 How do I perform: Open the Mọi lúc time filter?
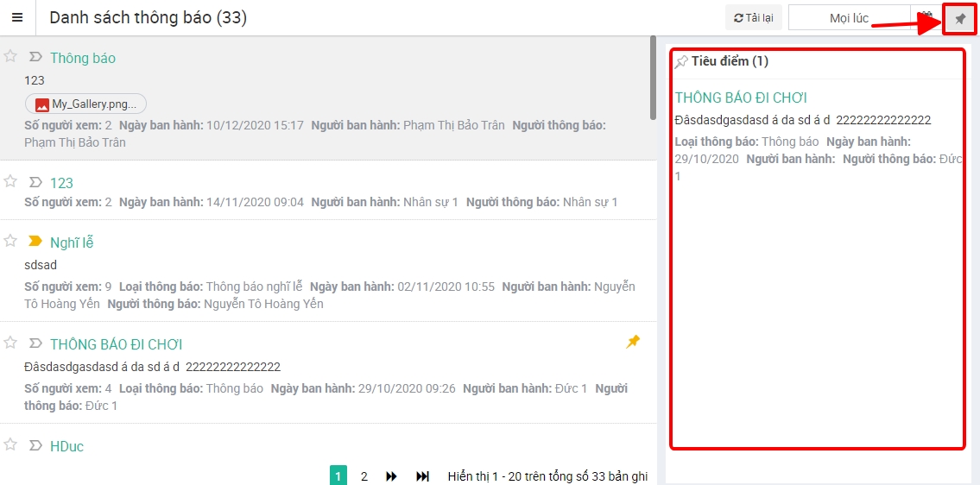(849, 18)
